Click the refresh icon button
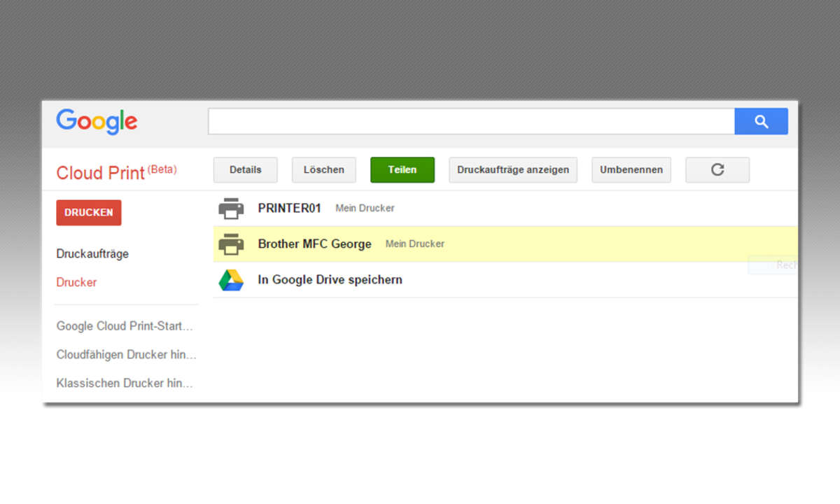 coord(717,170)
